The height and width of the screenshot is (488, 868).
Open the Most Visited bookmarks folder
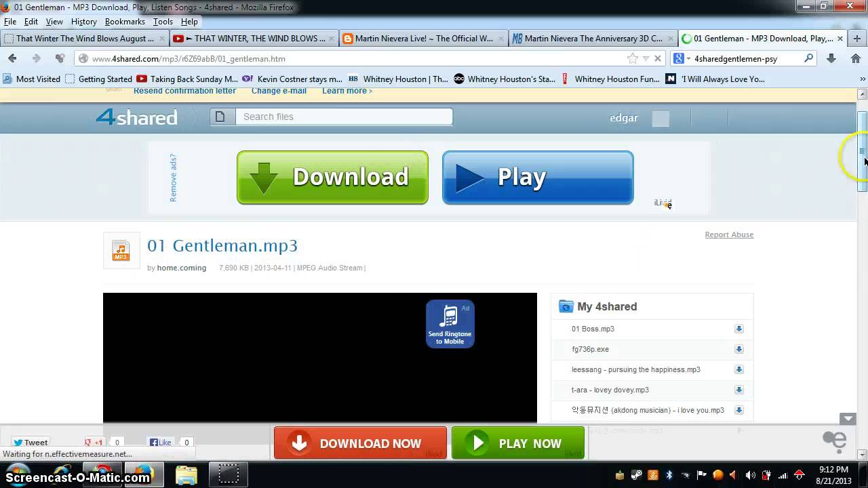tap(32, 79)
